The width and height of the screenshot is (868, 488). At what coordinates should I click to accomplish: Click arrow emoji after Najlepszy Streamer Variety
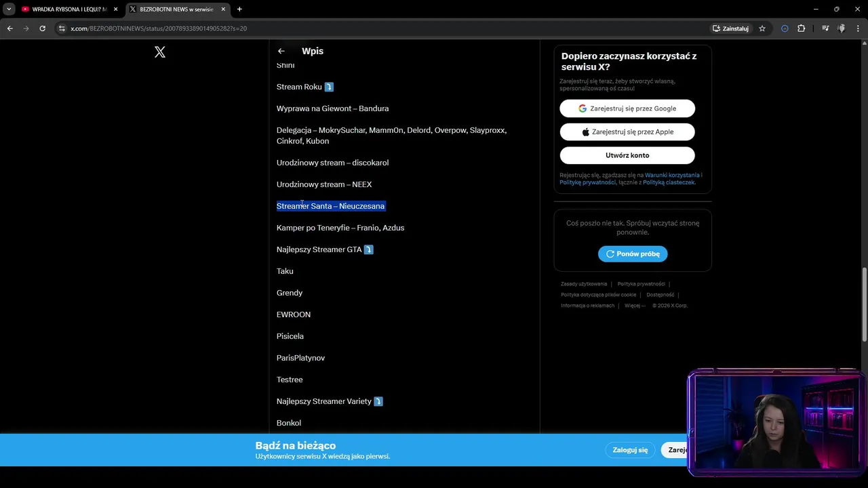pyautogui.click(x=378, y=401)
